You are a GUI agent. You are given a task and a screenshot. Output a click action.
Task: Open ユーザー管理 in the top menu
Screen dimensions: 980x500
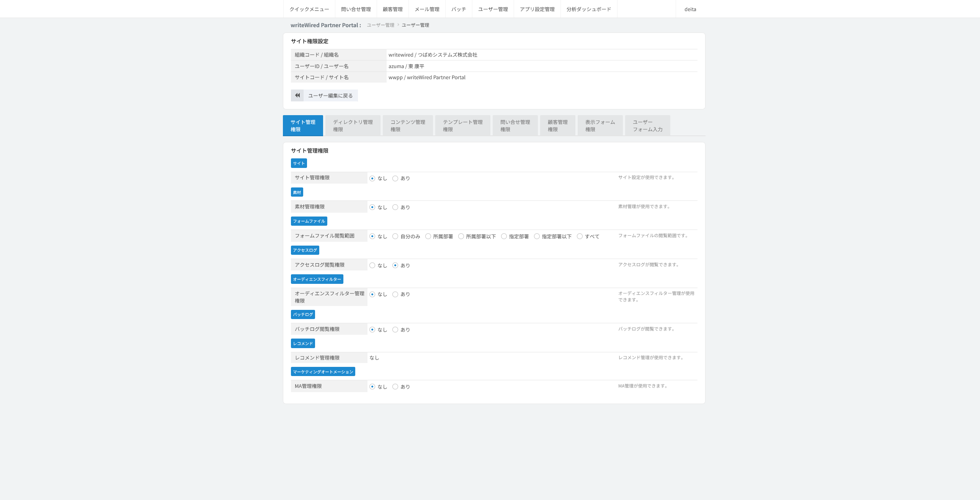coord(493,9)
